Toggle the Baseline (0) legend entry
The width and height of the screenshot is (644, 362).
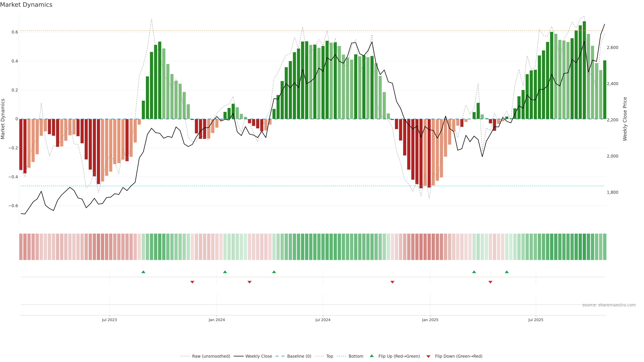click(299, 356)
